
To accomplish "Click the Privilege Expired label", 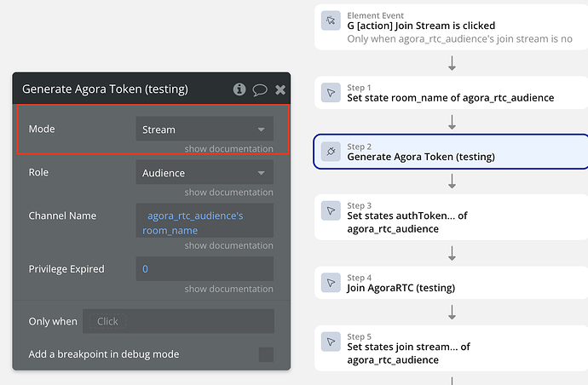I will tap(66, 269).
